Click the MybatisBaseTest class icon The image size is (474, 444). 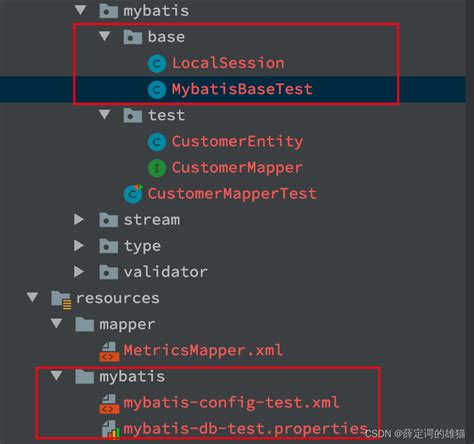pyautogui.click(x=157, y=90)
